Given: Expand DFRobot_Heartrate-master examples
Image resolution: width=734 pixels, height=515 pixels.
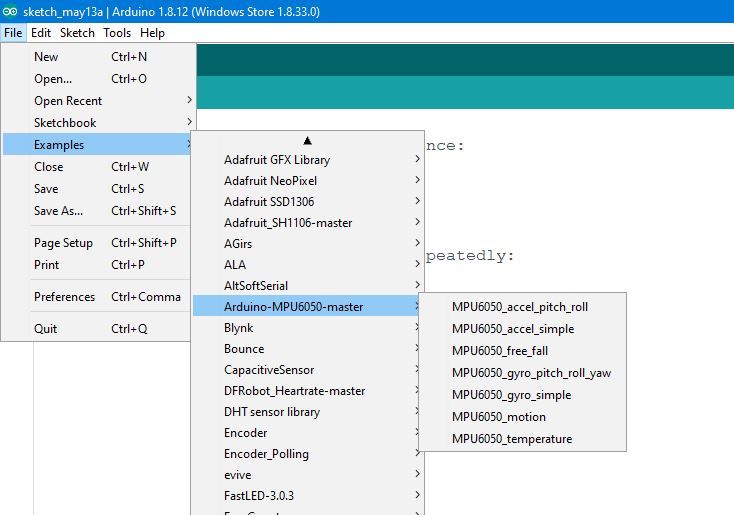Looking at the screenshot, I should tap(306, 390).
